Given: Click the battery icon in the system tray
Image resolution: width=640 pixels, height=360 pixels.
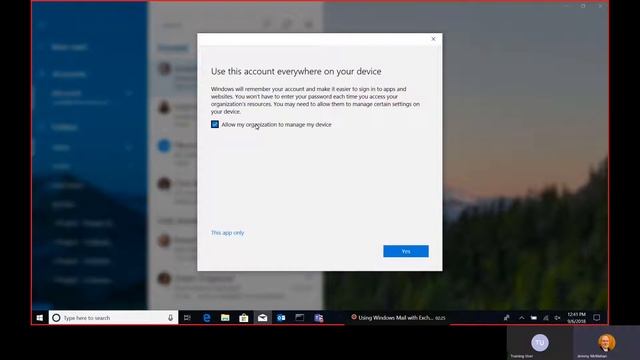Looking at the screenshot, I should [x=533, y=318].
